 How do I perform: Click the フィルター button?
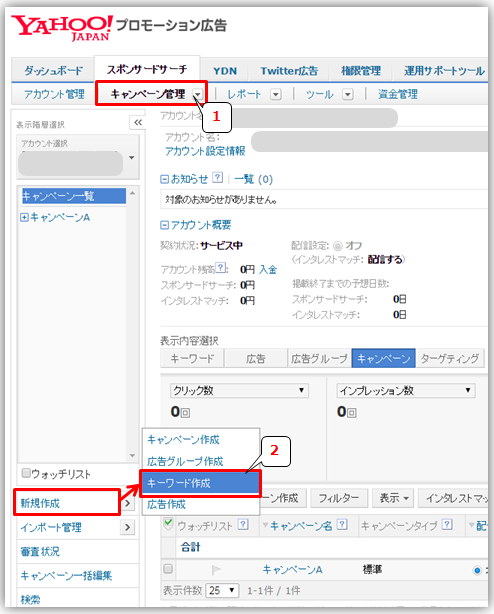(339, 498)
